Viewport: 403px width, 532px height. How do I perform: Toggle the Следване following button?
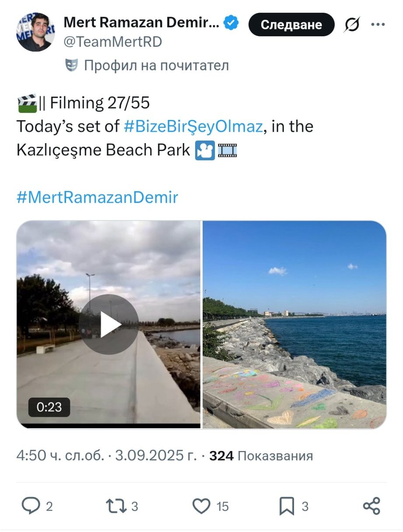click(x=291, y=25)
